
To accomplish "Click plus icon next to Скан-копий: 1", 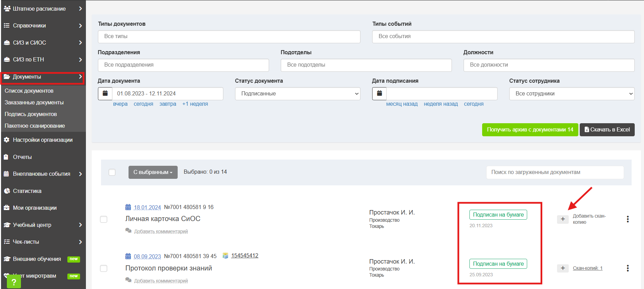I will tap(563, 268).
